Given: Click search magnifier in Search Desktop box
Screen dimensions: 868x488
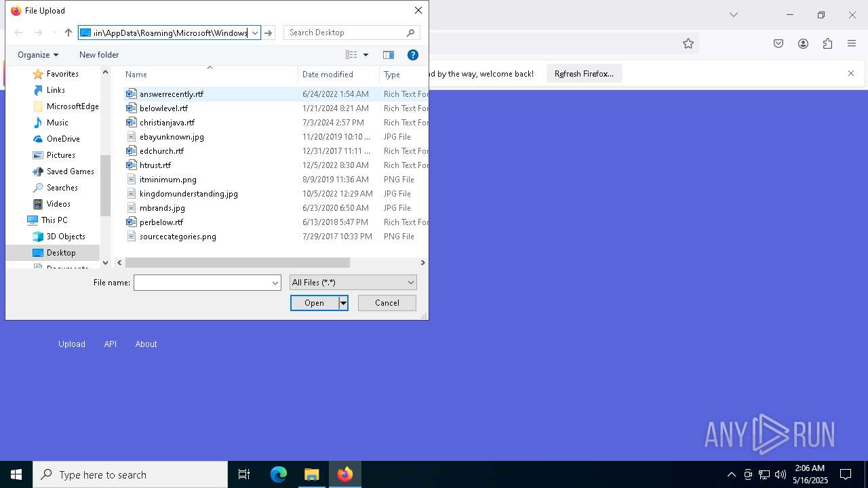Looking at the screenshot, I should pos(410,33).
